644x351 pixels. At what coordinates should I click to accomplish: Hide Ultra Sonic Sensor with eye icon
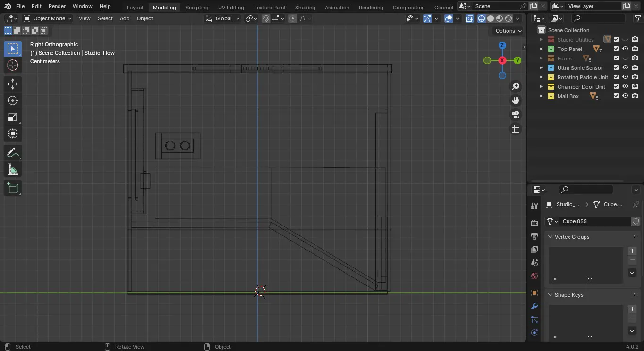coord(626,67)
